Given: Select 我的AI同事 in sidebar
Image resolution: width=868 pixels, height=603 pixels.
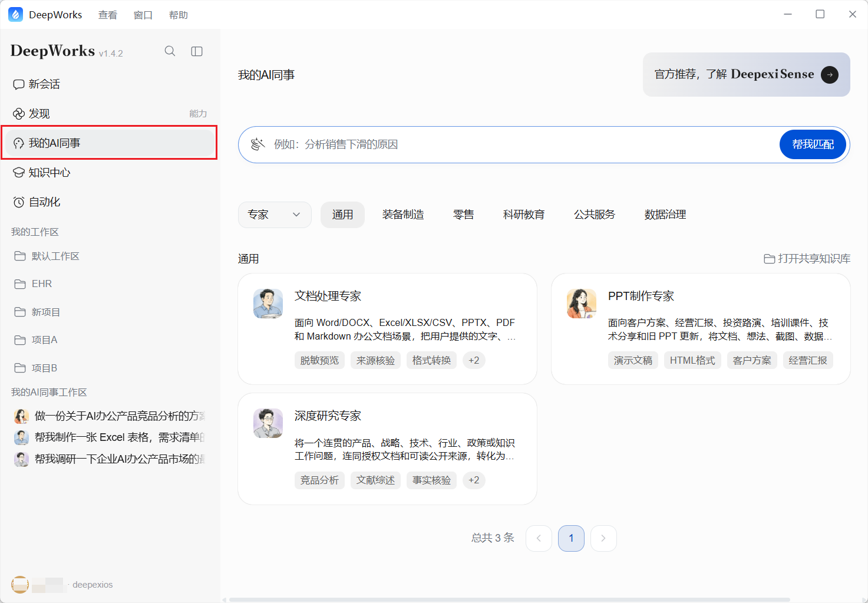Looking at the screenshot, I should click(x=110, y=143).
